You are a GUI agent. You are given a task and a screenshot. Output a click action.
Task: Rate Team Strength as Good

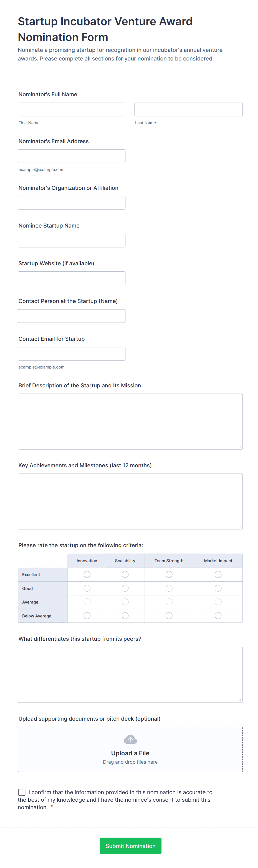tap(169, 588)
